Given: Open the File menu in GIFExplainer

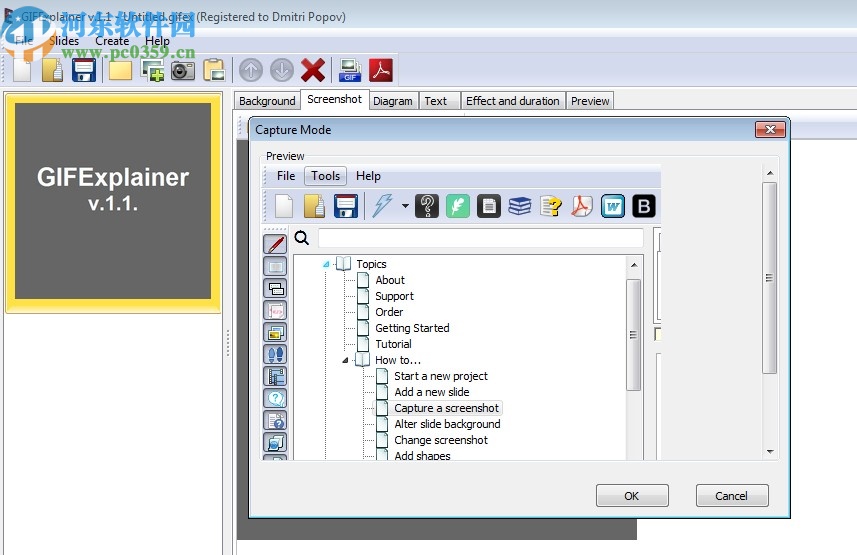Looking at the screenshot, I should tap(24, 41).
